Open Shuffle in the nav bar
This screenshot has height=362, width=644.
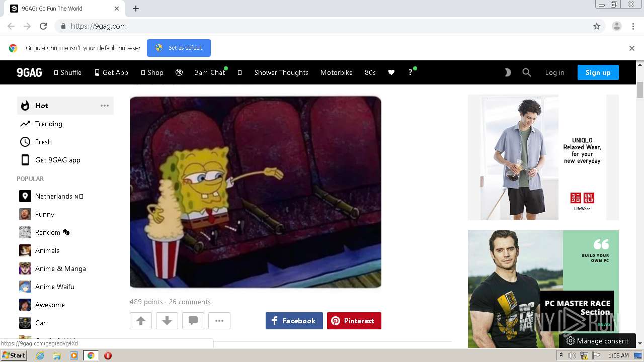point(68,72)
